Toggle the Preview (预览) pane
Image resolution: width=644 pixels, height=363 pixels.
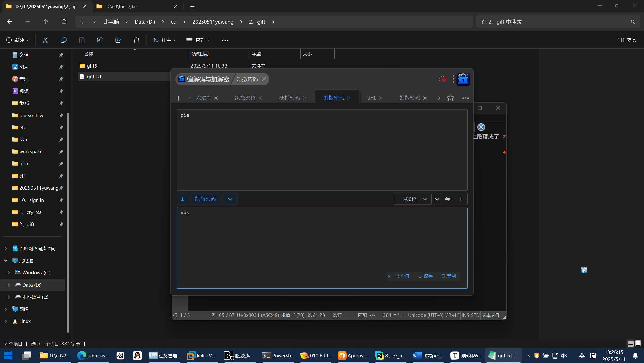(627, 40)
